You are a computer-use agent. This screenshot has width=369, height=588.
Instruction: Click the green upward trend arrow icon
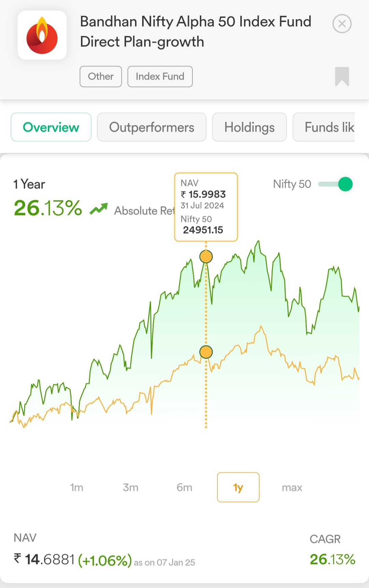[x=98, y=208]
